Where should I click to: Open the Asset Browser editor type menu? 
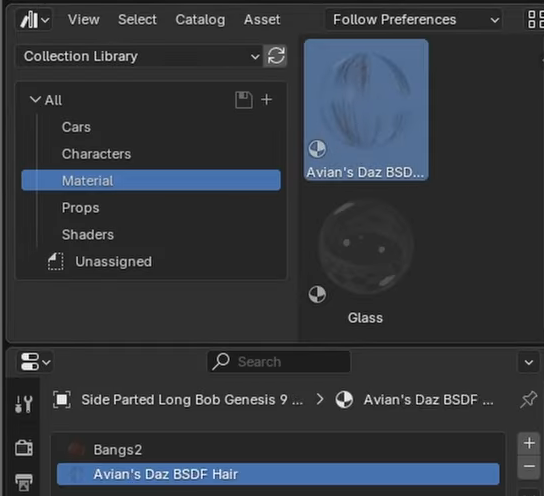click(34, 20)
